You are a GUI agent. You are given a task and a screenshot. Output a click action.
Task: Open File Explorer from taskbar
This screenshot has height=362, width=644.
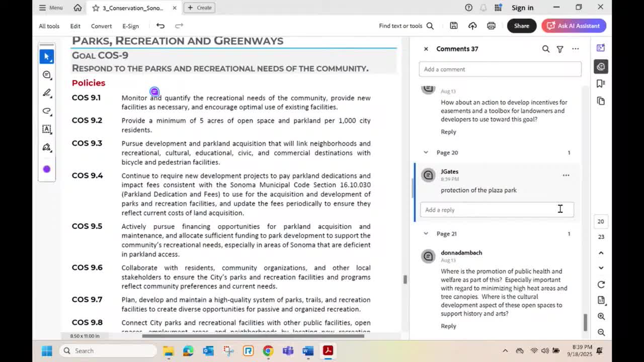(x=169, y=351)
